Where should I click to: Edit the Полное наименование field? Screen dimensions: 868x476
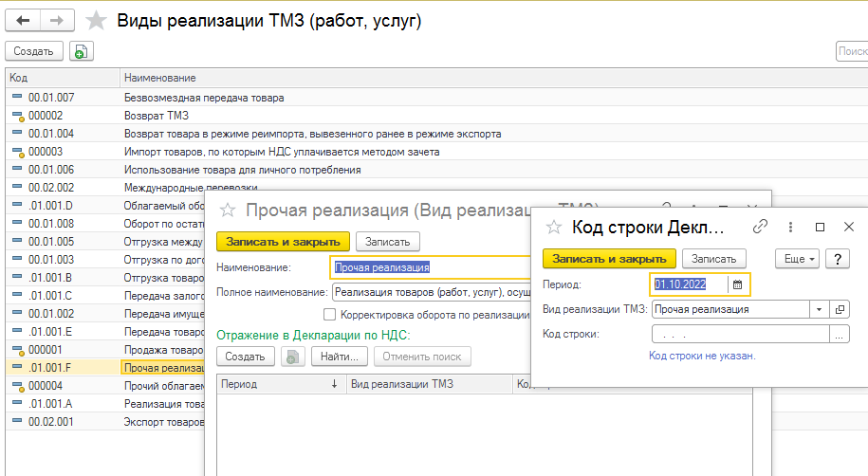(432, 292)
